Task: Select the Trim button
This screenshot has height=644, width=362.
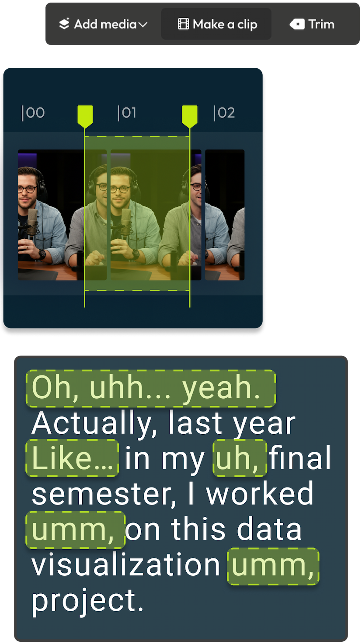Action: coord(313,24)
